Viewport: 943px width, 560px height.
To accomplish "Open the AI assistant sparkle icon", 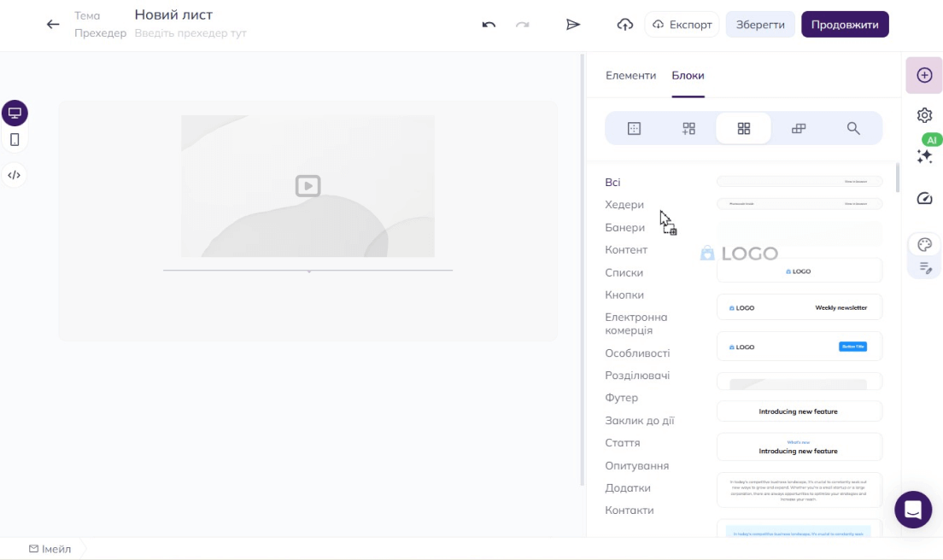I will [x=924, y=156].
